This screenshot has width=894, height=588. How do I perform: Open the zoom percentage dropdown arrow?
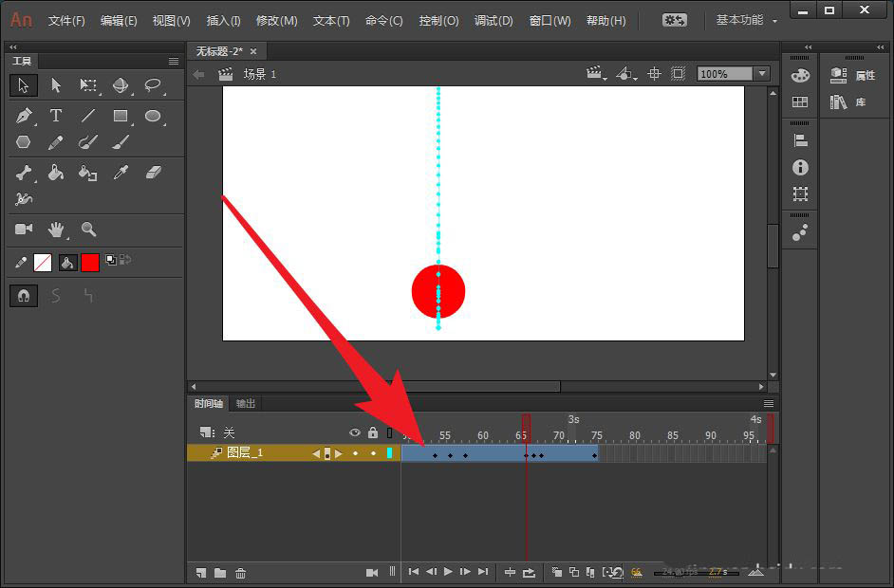[x=762, y=74]
